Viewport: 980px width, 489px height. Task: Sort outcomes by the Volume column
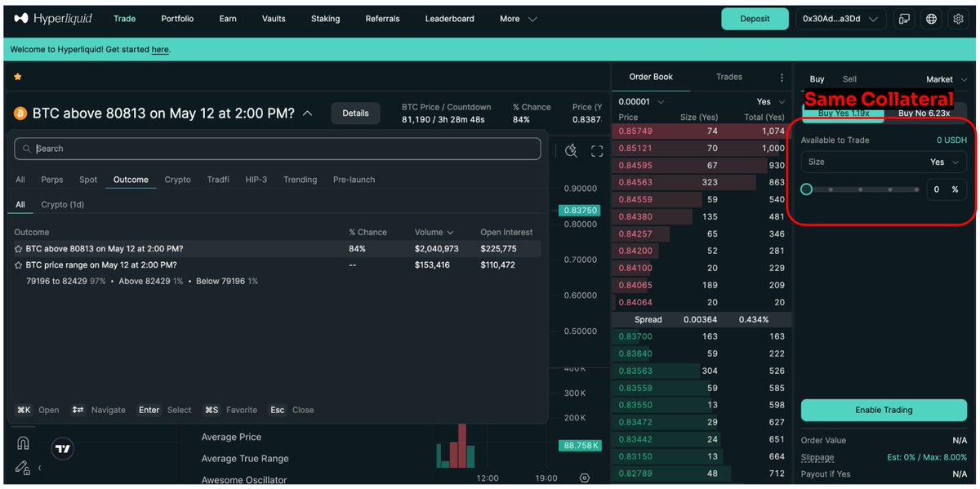tap(434, 232)
